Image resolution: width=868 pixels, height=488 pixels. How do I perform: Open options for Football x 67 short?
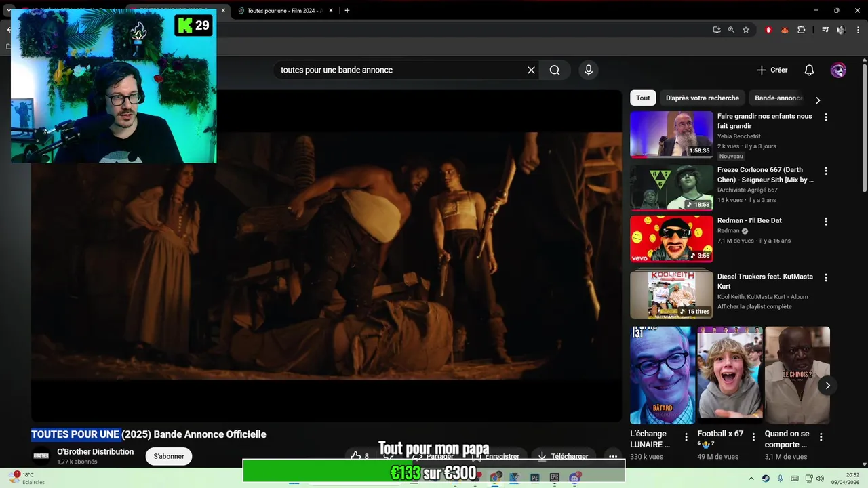coord(753,437)
